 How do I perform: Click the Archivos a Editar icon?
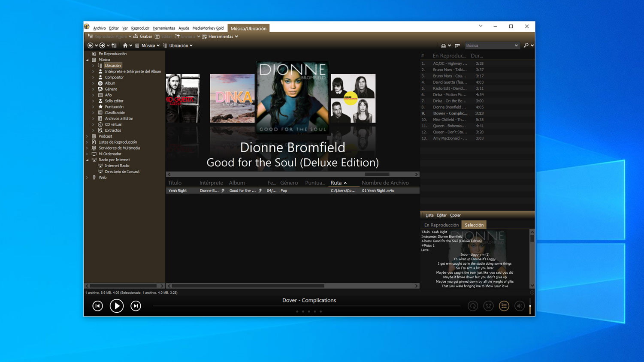pos(100,118)
